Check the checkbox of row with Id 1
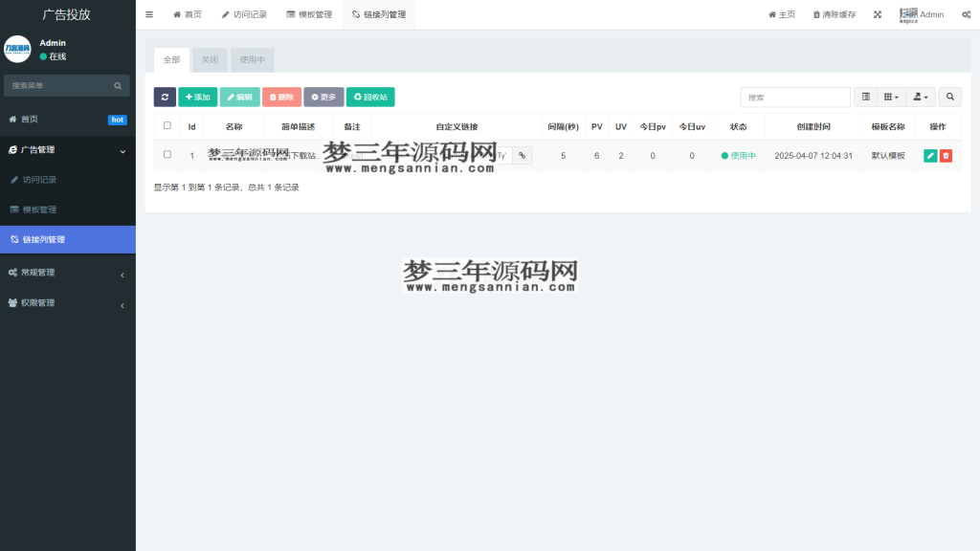The image size is (980, 551). coord(167,155)
